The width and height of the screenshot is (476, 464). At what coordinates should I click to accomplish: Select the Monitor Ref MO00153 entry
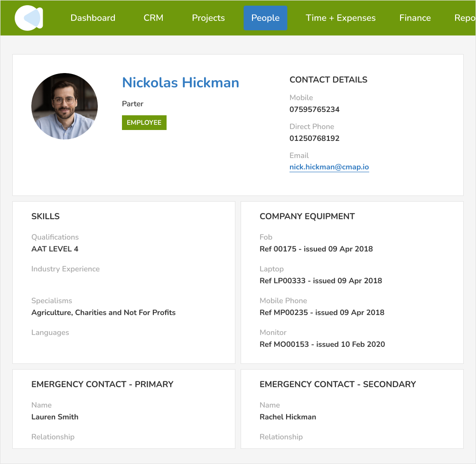coord(322,344)
